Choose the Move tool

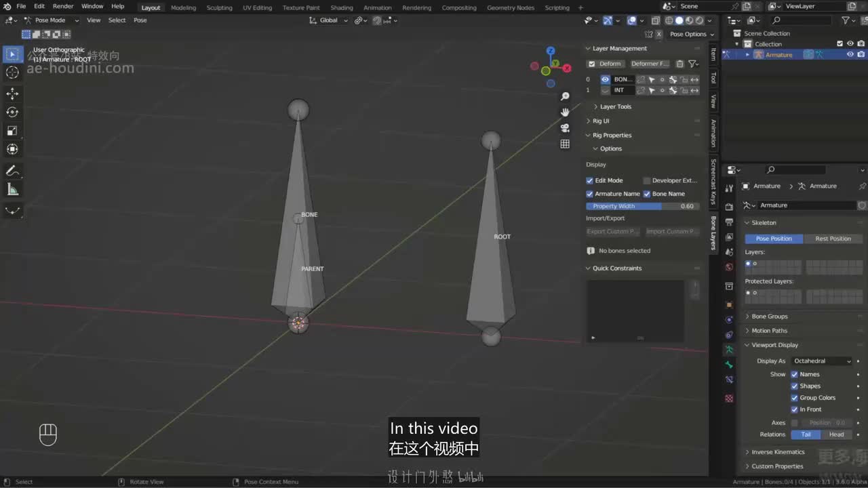click(x=12, y=94)
